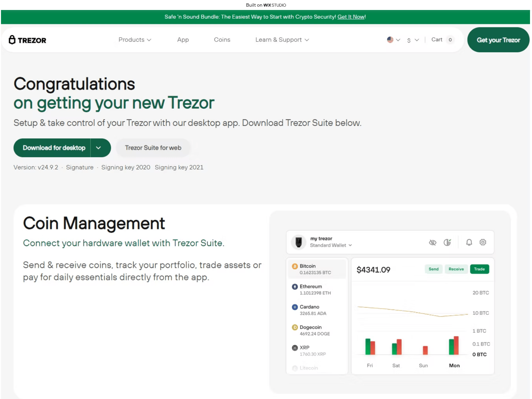Click the Get It Now link

pos(351,17)
